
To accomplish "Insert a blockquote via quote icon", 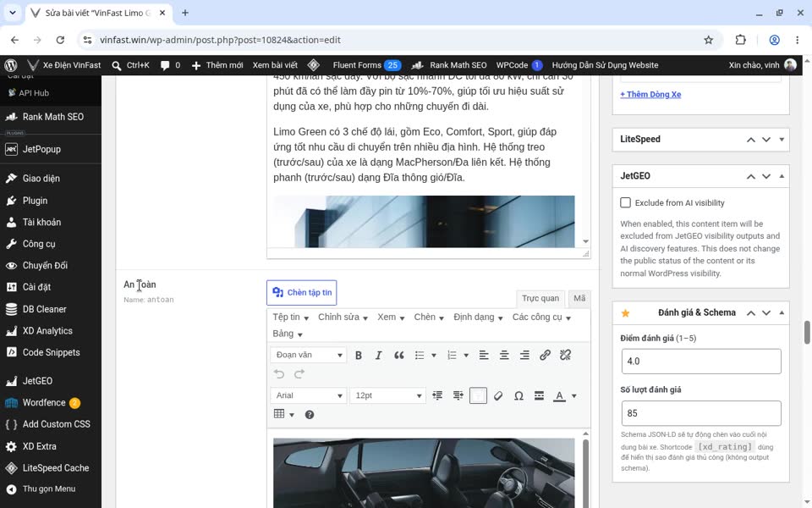I will tap(398, 355).
